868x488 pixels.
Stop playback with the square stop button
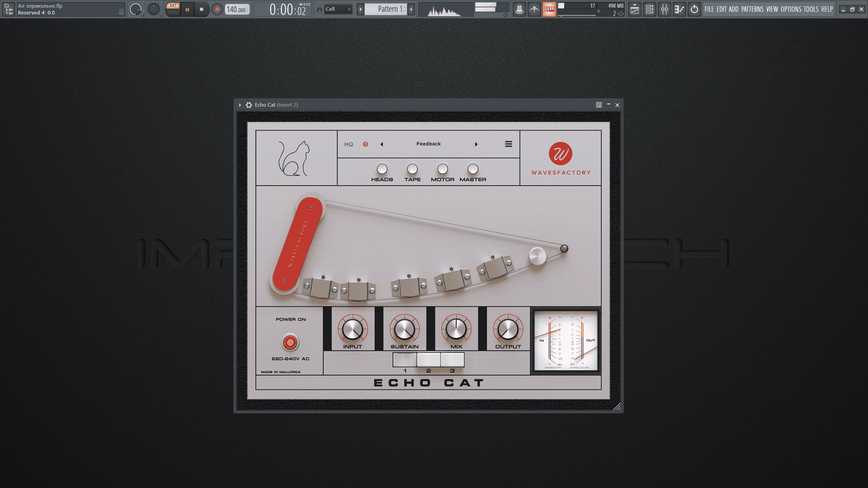[x=202, y=9]
